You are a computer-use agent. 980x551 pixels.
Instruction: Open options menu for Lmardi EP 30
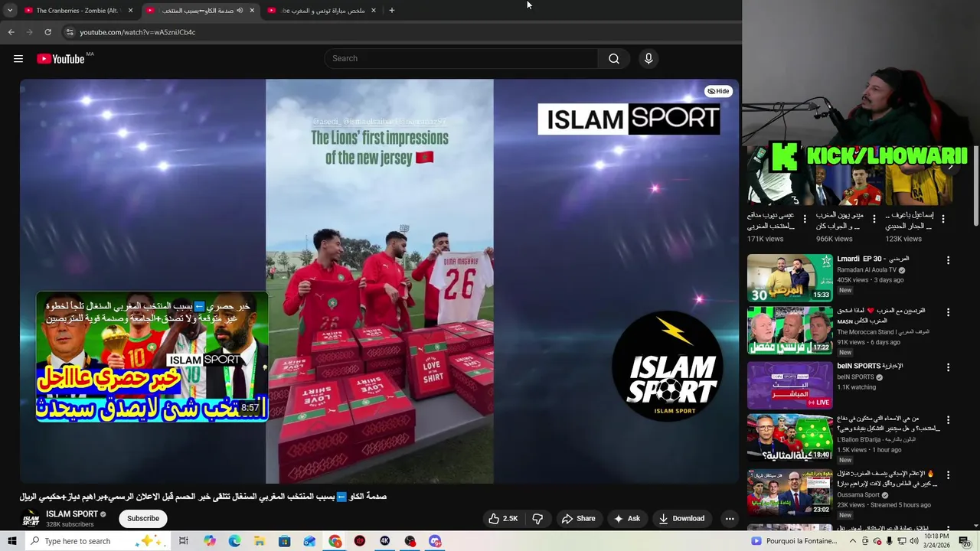tap(948, 260)
